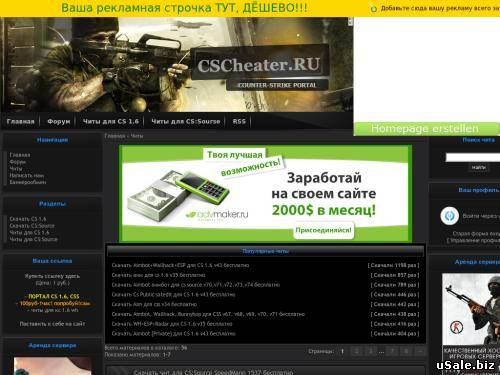Open Aimbot for cs source v70-v74 download

click(x=196, y=285)
